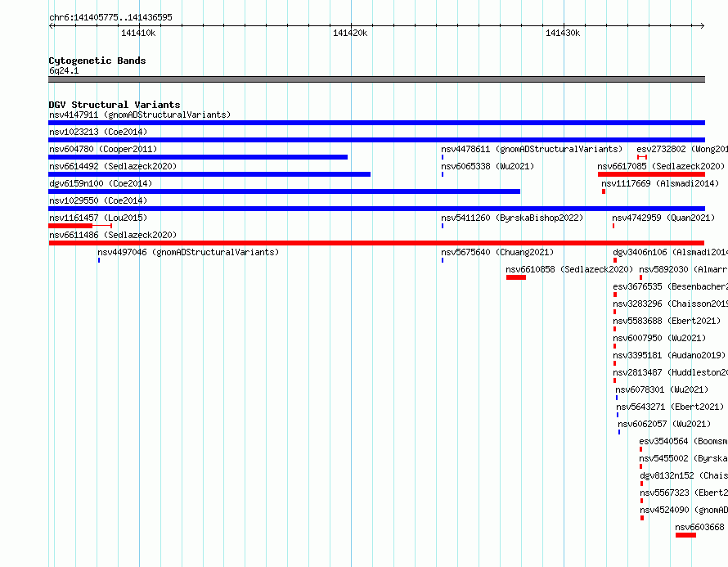Image resolution: width=728 pixels, height=567 pixels.
Task: Click the 141410k ruler mark
Action: coord(138,33)
